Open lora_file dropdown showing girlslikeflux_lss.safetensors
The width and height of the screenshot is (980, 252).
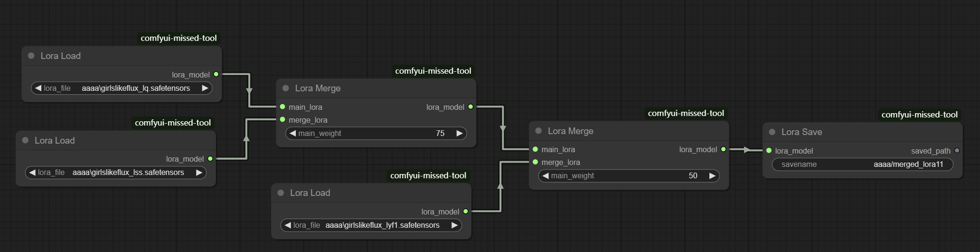tap(116, 172)
